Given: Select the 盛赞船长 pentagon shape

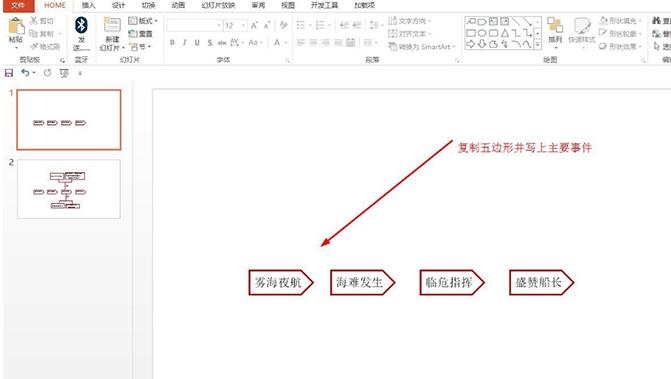Looking at the screenshot, I should point(541,282).
